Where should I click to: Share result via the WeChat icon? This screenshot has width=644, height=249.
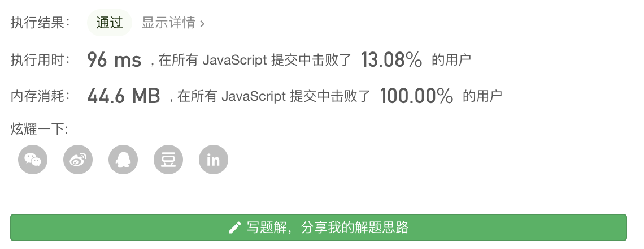(x=33, y=160)
